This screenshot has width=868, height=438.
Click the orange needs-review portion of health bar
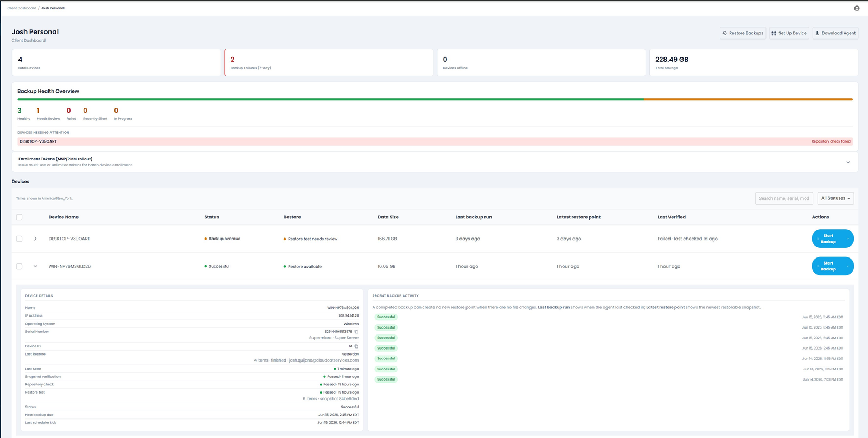[x=748, y=99]
